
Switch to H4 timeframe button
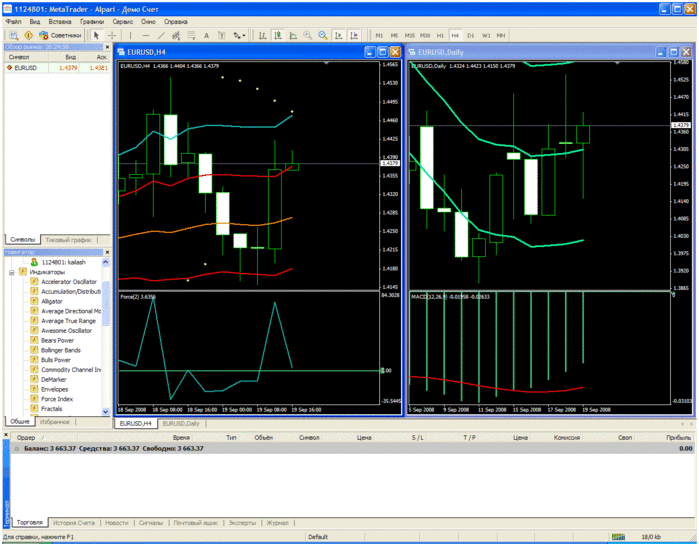pos(455,35)
